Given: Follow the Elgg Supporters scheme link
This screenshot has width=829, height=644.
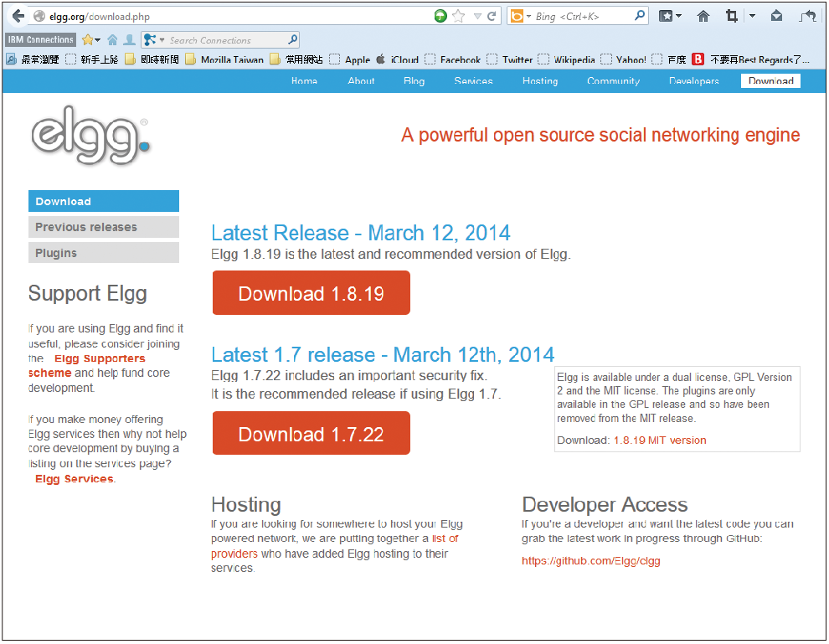Looking at the screenshot, I should tap(100, 358).
